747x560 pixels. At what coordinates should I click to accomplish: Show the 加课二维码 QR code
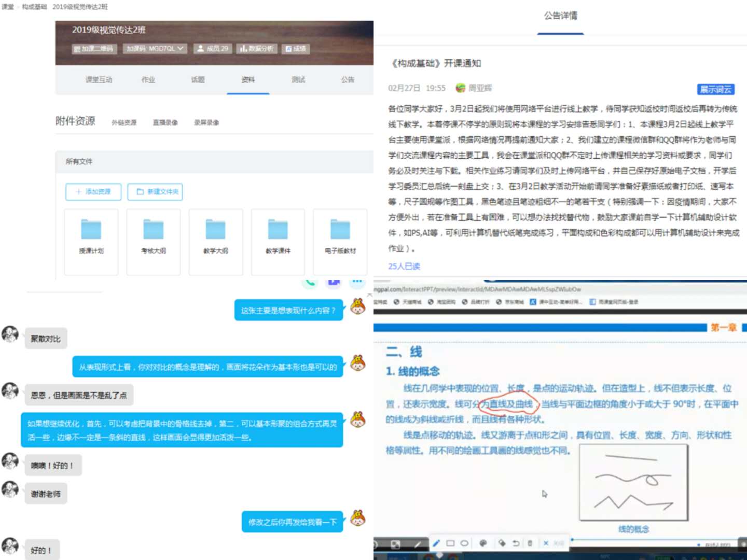pos(94,49)
